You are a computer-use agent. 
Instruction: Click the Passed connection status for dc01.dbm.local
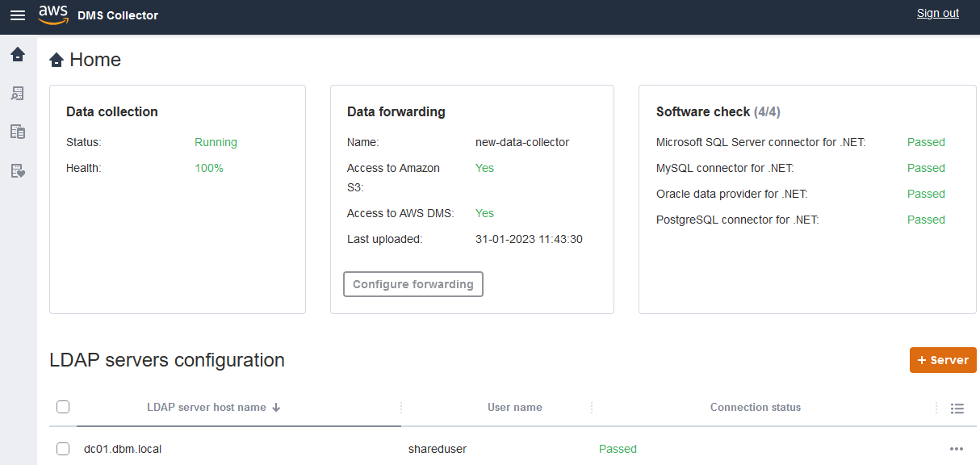pyautogui.click(x=618, y=449)
